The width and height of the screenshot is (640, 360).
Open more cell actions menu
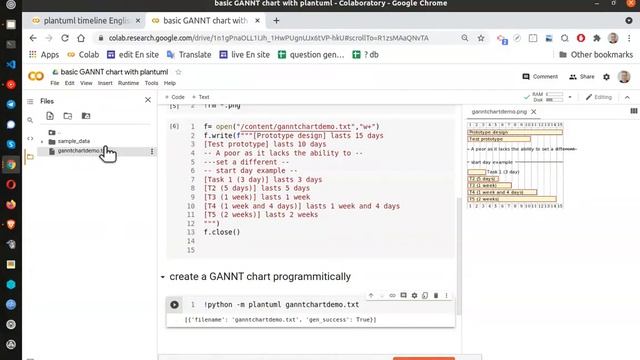tap(446, 295)
